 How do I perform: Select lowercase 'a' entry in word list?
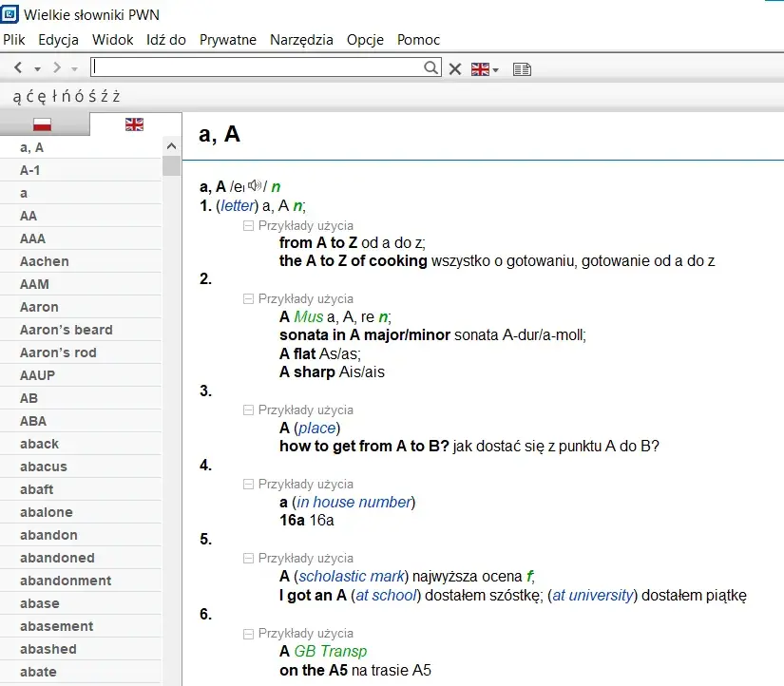tap(81, 193)
